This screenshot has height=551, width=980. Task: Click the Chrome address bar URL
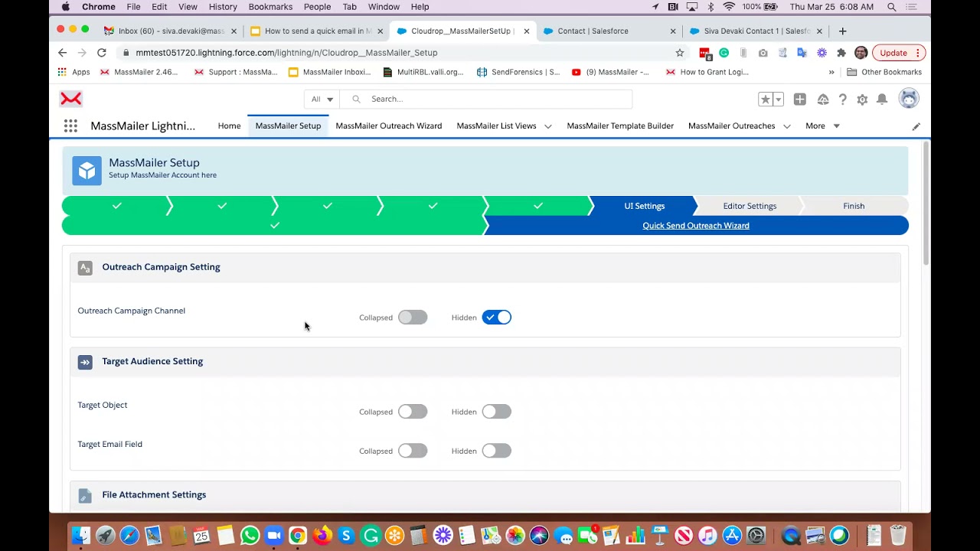[x=286, y=53]
